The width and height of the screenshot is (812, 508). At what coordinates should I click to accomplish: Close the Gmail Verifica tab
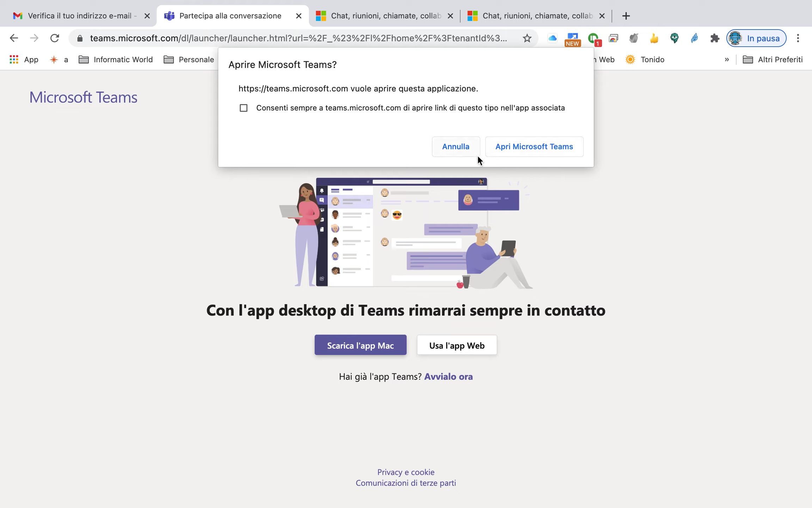tap(147, 16)
